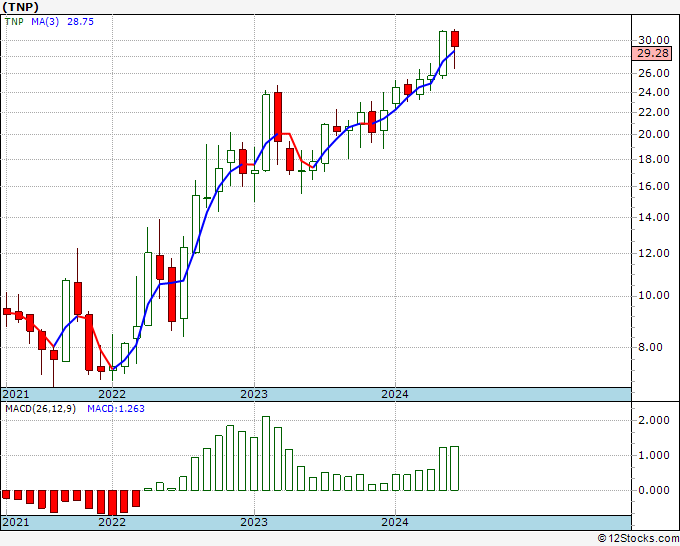The height and width of the screenshot is (546, 680).
Task: Click the 2021 label on price chart axis
Action: 16,394
